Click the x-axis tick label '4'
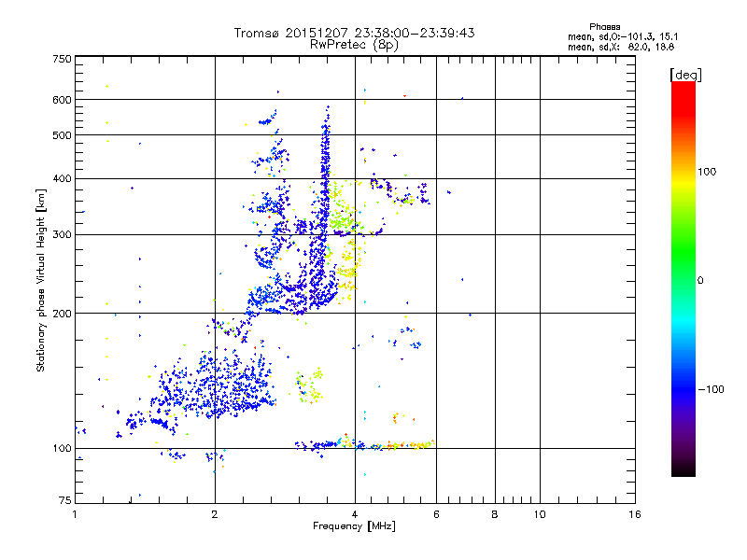 click(355, 514)
